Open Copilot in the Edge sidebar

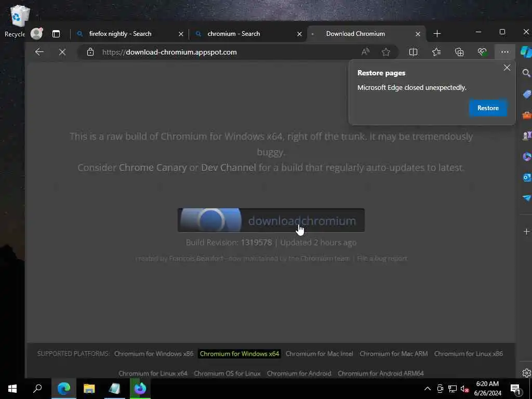click(x=526, y=52)
